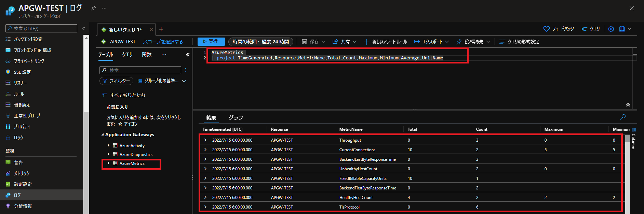Viewport: 644px width, 214px height.
Task: Open the ピン留め先 dropdown
Action: click(473, 42)
